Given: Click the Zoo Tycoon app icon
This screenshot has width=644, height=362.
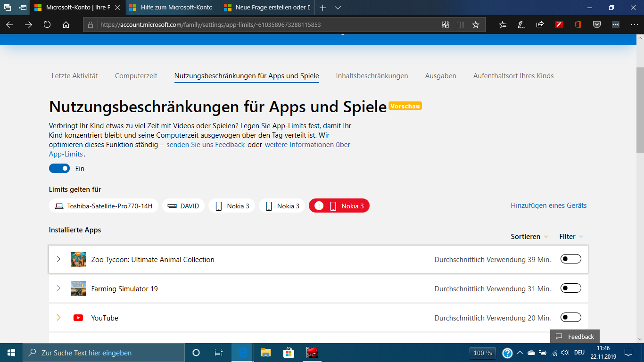Looking at the screenshot, I should (x=78, y=259).
